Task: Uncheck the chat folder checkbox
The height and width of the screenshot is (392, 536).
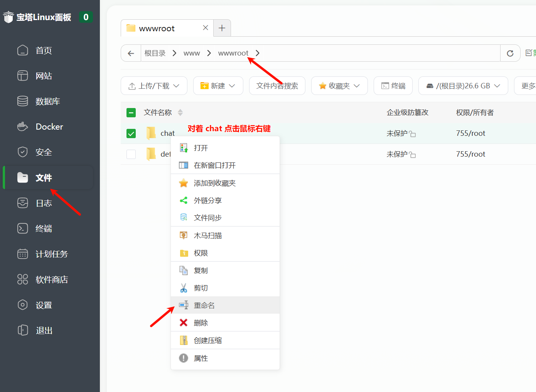Action: (131, 133)
